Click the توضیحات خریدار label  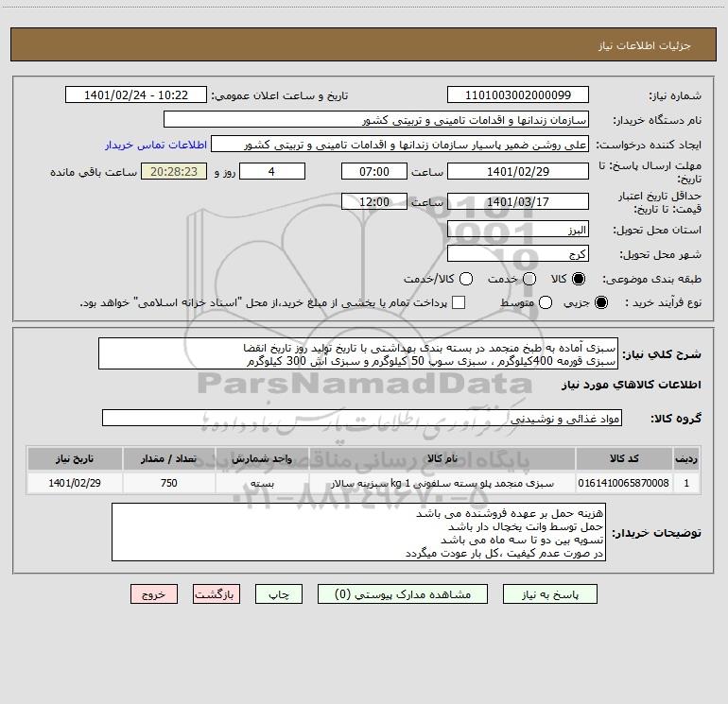656,533
